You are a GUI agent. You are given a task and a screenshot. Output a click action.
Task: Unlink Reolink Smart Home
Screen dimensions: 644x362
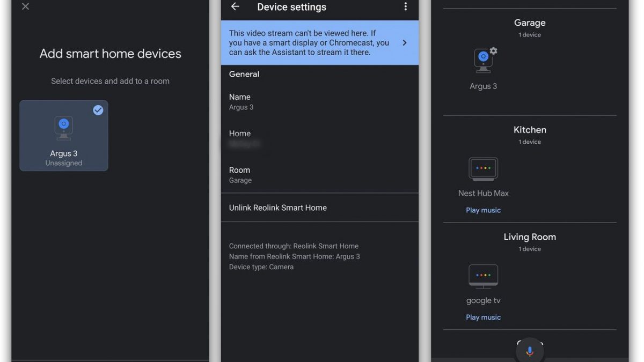point(278,208)
